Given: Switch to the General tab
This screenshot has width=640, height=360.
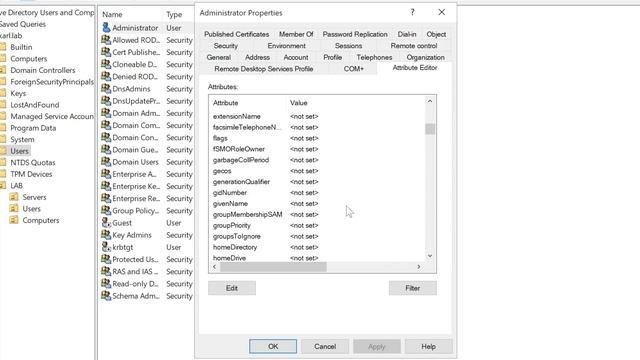Looking at the screenshot, I should 218,57.
